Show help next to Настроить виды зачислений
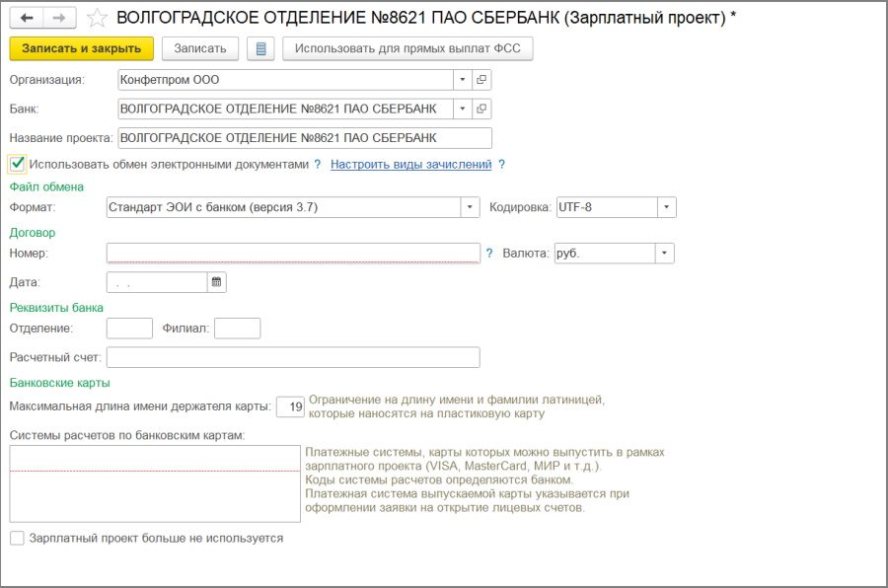 coord(502,165)
